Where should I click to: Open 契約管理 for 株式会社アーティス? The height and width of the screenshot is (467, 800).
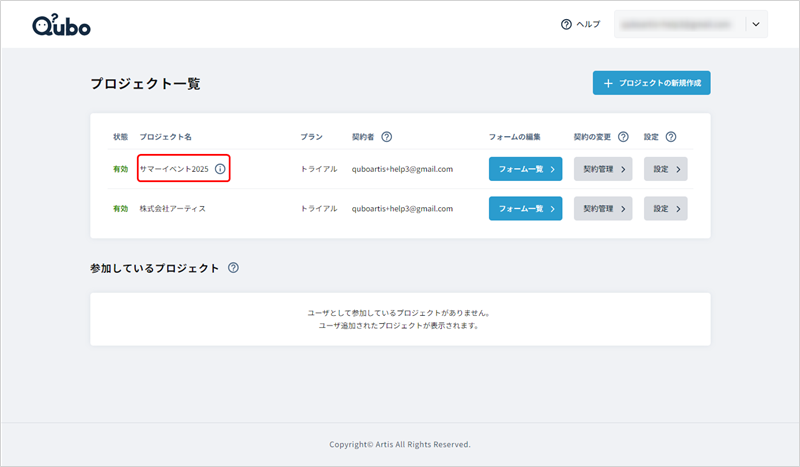click(602, 208)
